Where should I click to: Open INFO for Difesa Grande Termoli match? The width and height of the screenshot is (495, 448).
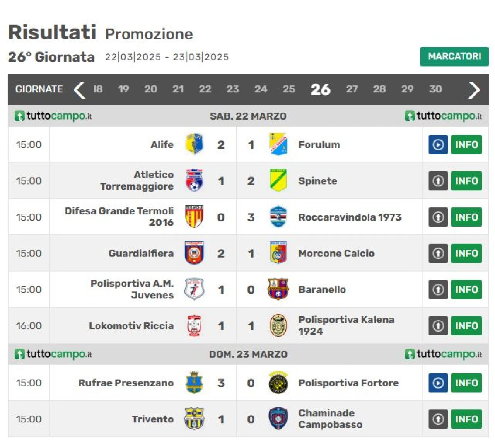click(466, 217)
